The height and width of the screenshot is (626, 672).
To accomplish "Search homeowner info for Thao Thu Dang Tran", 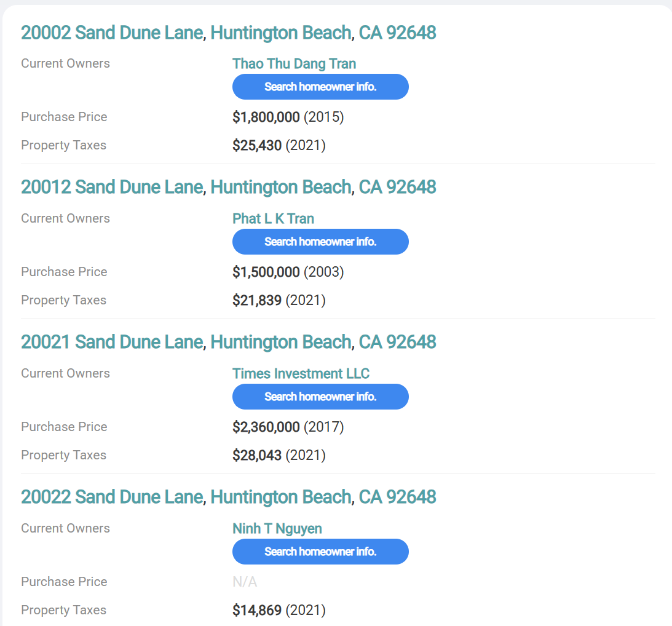I will (320, 87).
